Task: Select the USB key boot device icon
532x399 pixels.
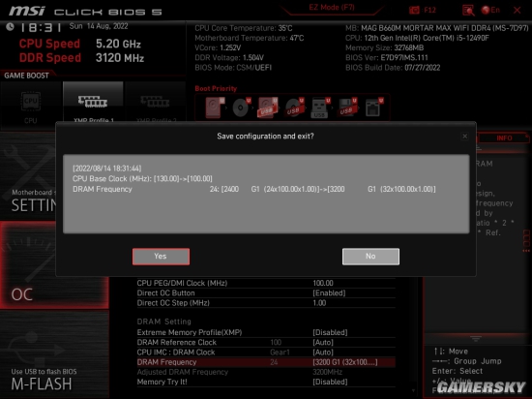Action: 319,108
